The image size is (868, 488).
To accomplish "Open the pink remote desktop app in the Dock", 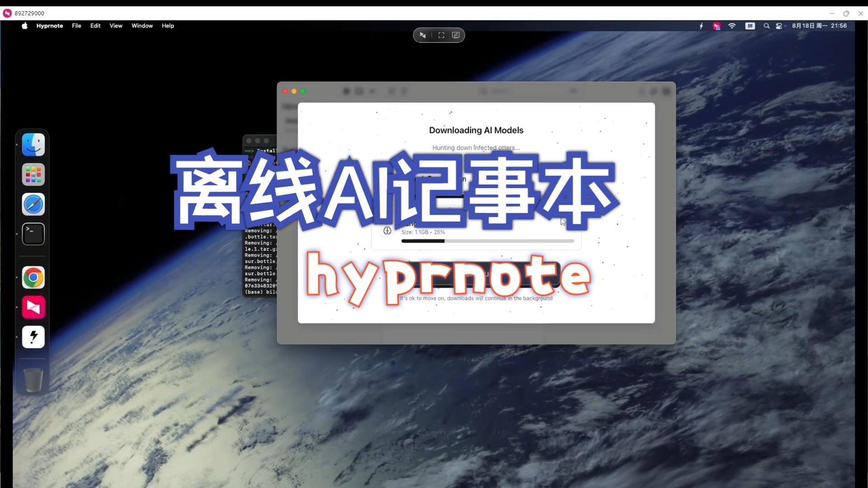I will 33,307.
